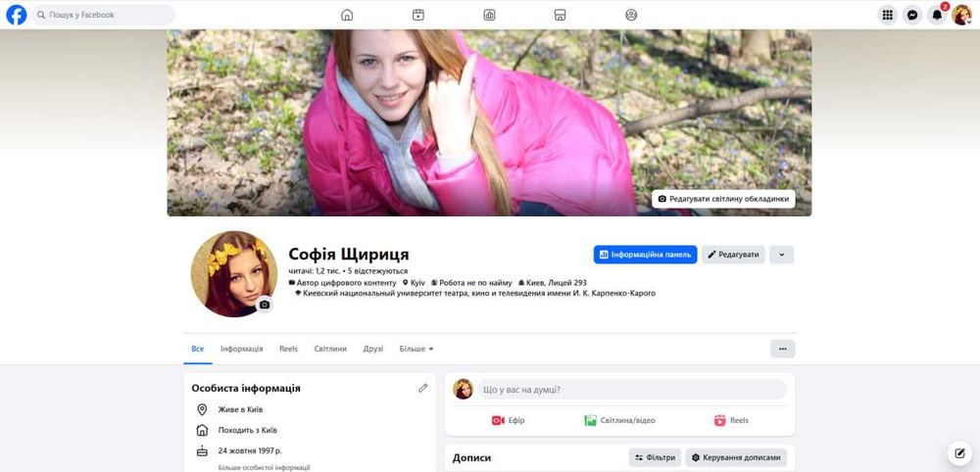Click the Живе в Київ text row
The width and height of the screenshot is (980, 472).
point(241,409)
